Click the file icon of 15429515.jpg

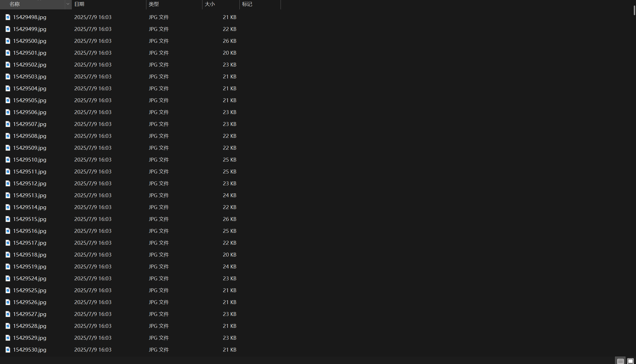[x=8, y=219]
